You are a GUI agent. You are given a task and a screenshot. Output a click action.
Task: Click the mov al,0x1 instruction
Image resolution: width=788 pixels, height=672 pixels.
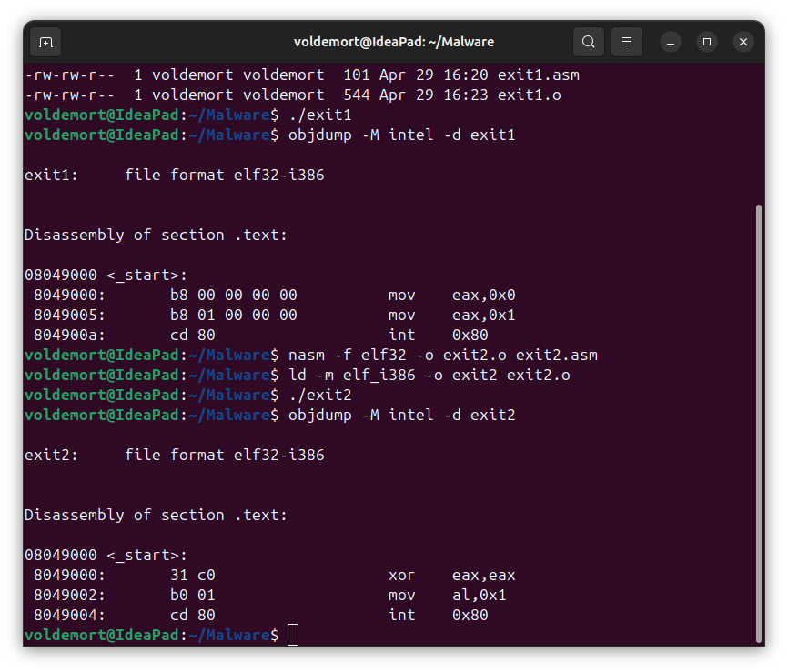(448, 595)
